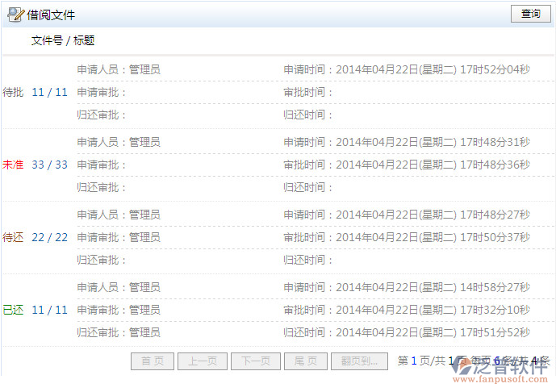The width and height of the screenshot is (556, 392).
Task: Jump to last page with 尾页
Action: [306, 361]
